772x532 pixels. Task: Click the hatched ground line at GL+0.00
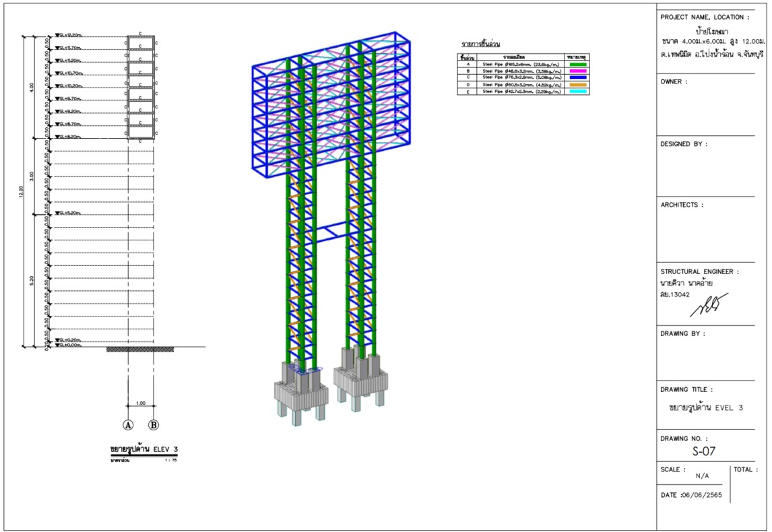(x=140, y=350)
